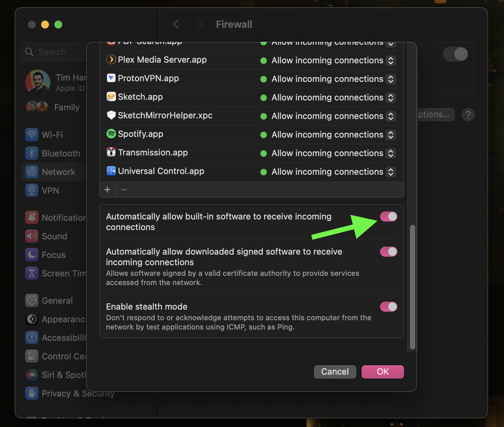Disable automatically allow built-in software toggle
The image size is (504, 427).
pyautogui.click(x=388, y=216)
